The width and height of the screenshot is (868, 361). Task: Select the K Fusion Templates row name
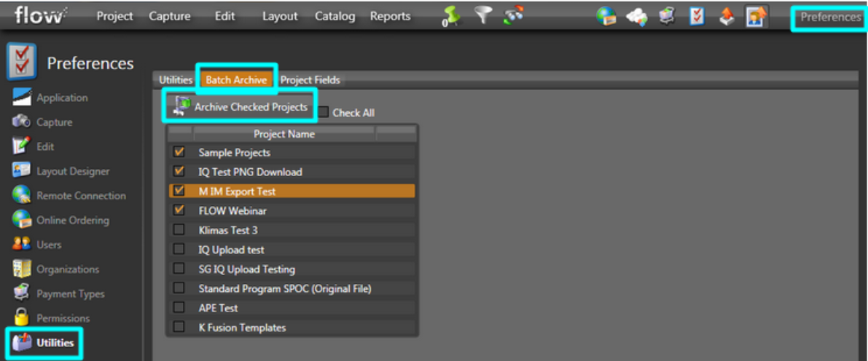[242, 328]
